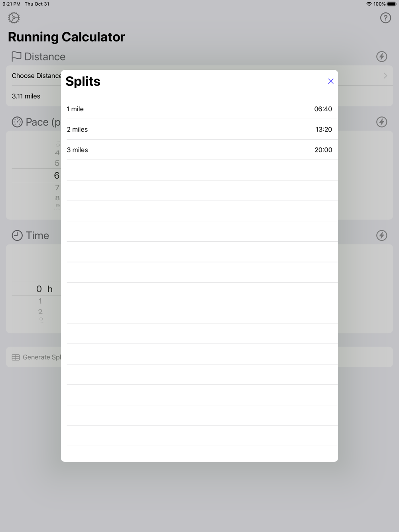Tap the 3.11 miles distance field

26,96
